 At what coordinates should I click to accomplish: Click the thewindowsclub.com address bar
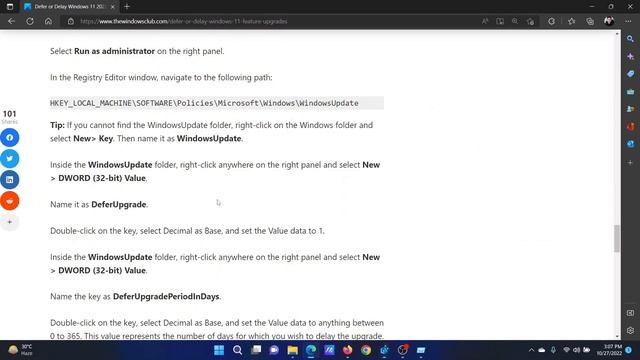click(269, 21)
